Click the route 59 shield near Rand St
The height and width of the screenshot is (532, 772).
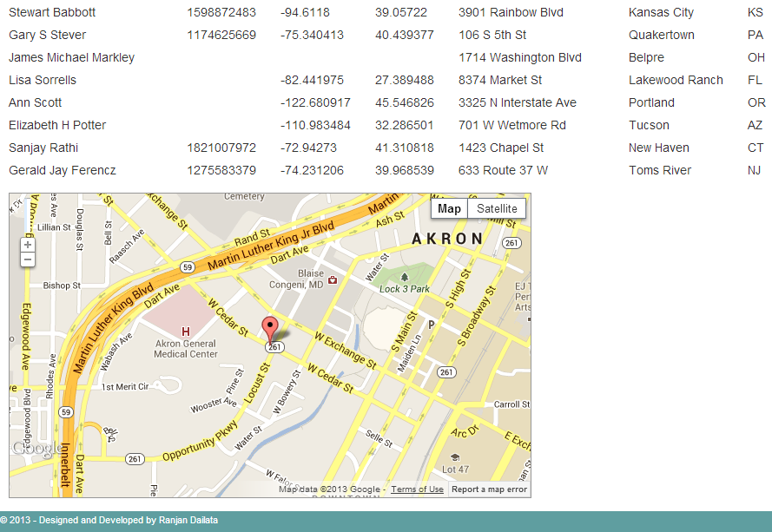coord(187,267)
